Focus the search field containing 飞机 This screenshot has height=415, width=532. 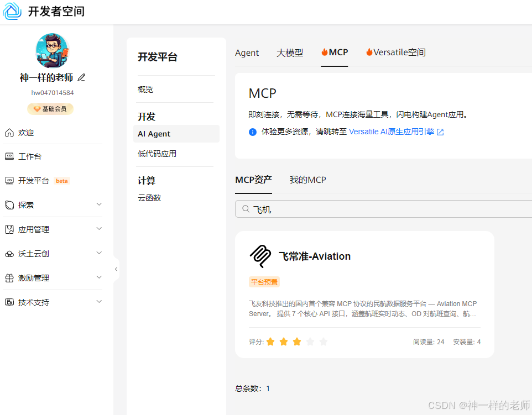coord(383,209)
